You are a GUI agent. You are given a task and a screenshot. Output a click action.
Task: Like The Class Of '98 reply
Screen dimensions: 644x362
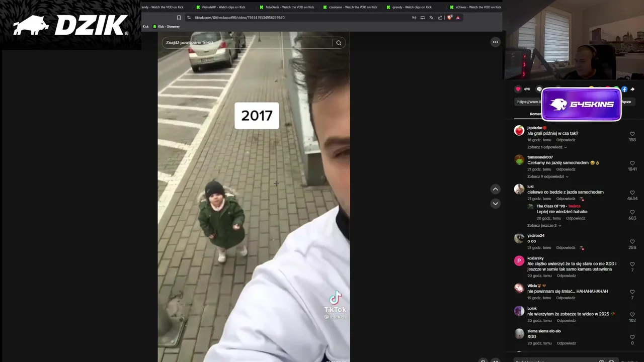[632, 212]
